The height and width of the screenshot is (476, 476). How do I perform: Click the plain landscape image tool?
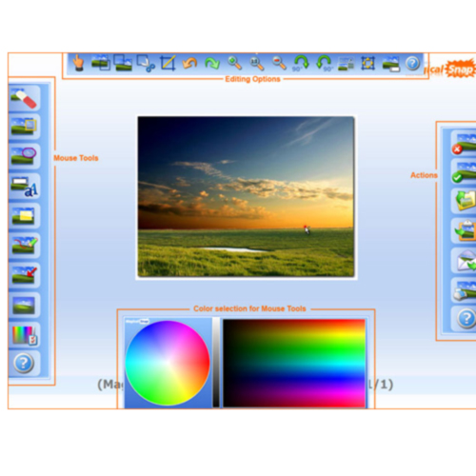24,305
